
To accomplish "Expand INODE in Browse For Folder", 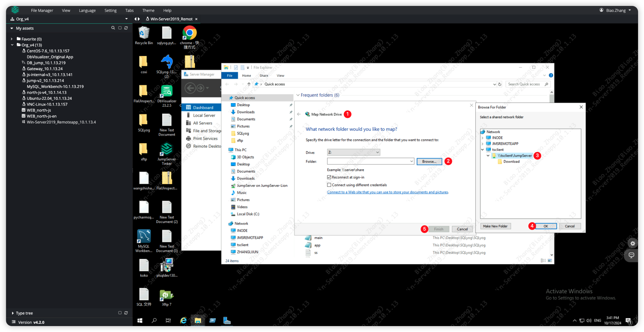I will click(x=483, y=138).
